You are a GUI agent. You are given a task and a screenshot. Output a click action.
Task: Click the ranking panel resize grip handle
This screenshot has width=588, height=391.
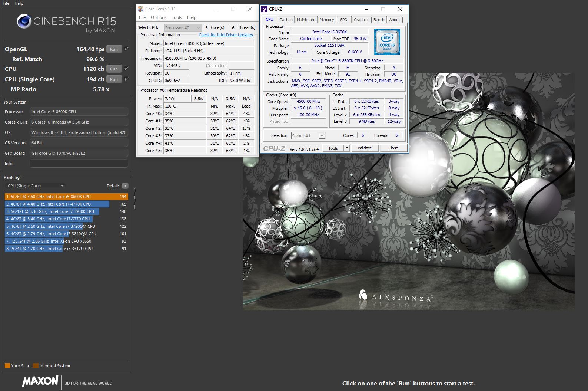(x=135, y=199)
